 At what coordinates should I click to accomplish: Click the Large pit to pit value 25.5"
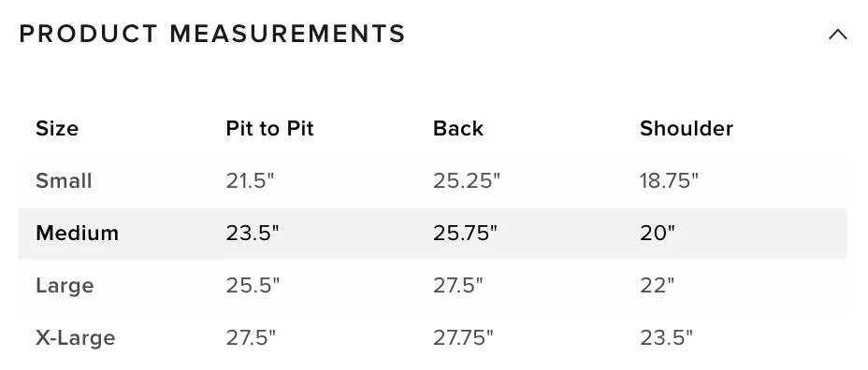[253, 285]
